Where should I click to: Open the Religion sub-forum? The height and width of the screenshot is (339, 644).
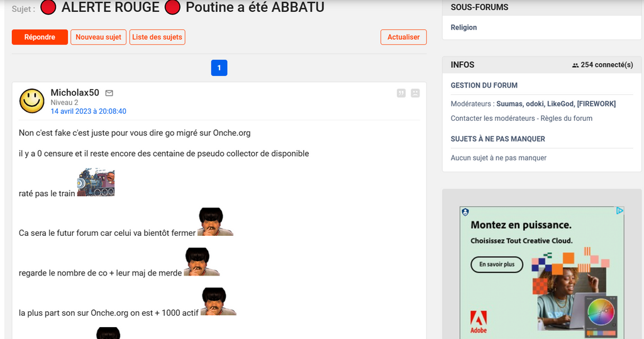464,28
